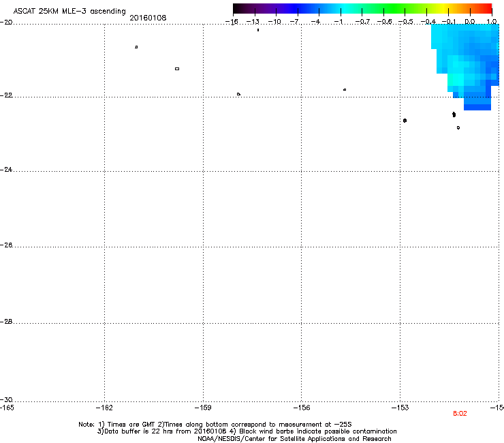Click the NOAA/NESDIS credit line
Viewport: 504px width, 443px height.
pos(294,439)
